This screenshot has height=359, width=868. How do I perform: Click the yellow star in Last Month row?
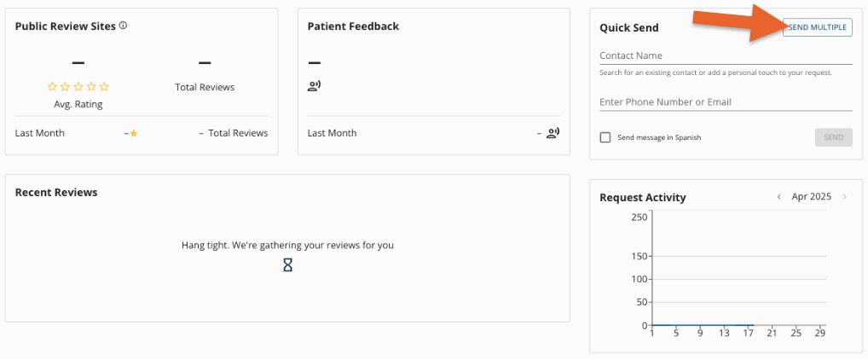tap(134, 134)
